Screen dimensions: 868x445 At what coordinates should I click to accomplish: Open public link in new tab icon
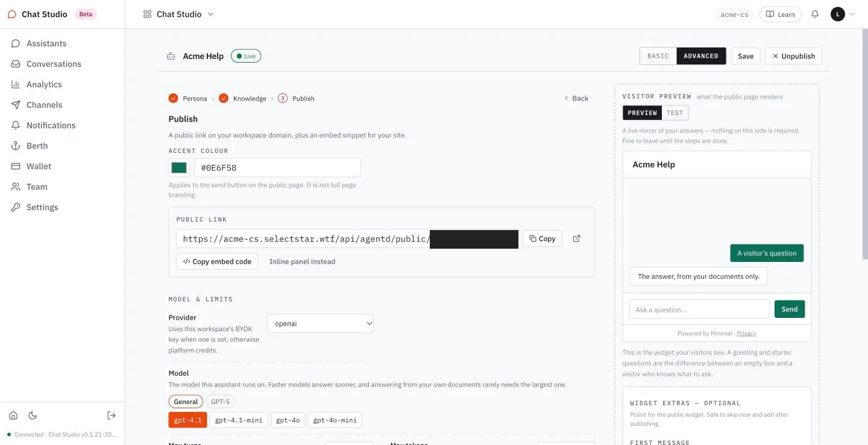[576, 238]
